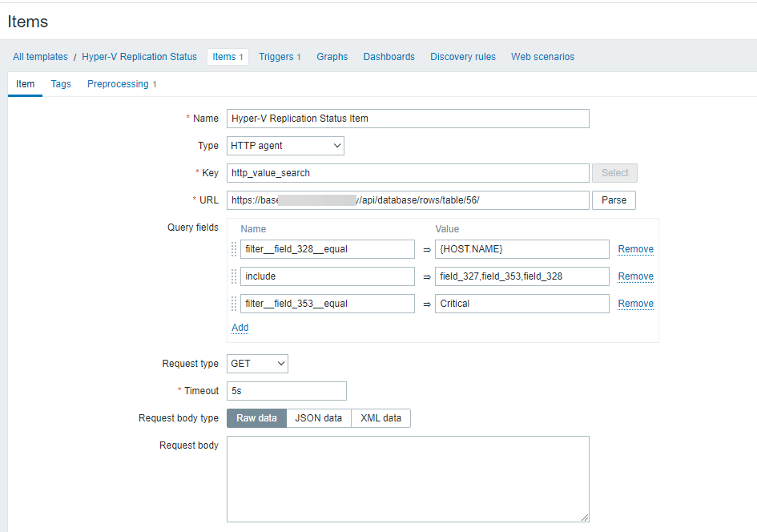Click drag handle beside include query field
This screenshot has width=757, height=532.
(x=234, y=276)
